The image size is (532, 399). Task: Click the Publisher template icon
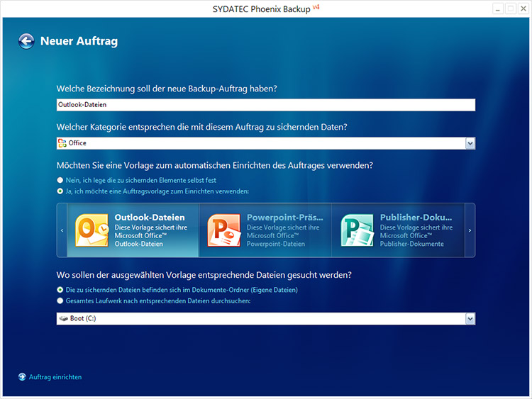coord(357,230)
